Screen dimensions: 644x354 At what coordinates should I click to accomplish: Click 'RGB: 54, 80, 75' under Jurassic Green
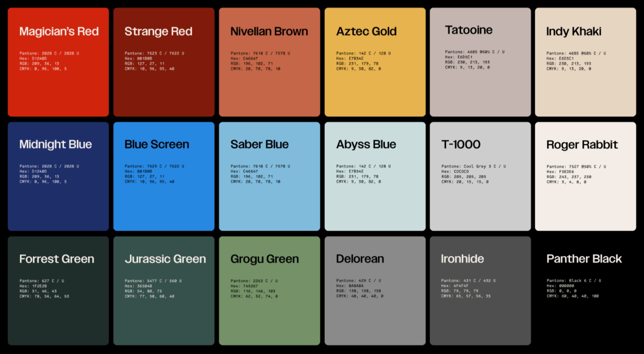click(144, 291)
